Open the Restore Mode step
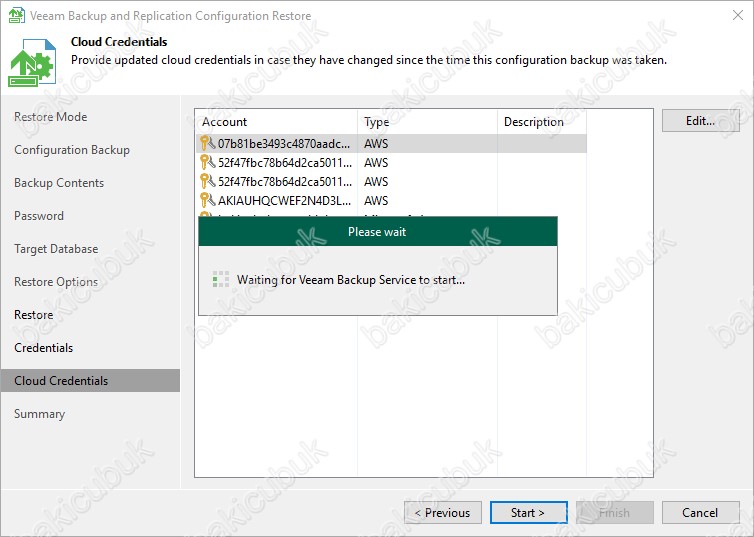The width and height of the screenshot is (754, 537). pyautogui.click(x=50, y=117)
